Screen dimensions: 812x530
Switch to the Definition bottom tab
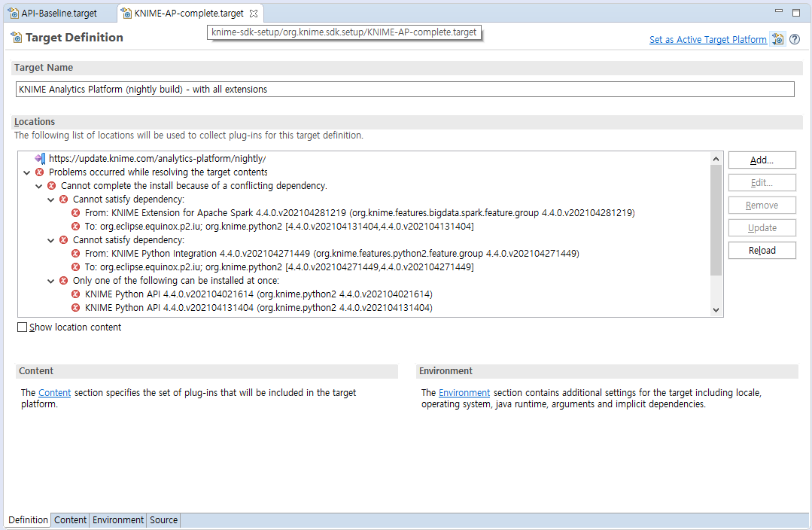(28, 519)
